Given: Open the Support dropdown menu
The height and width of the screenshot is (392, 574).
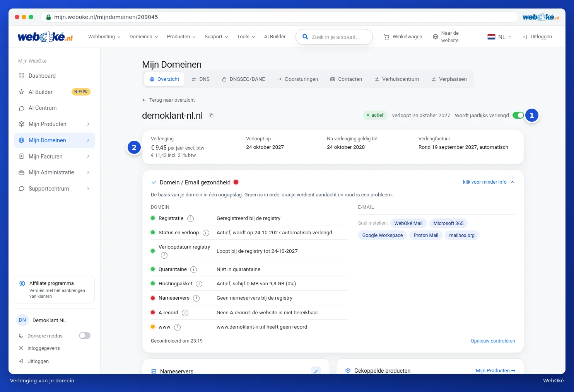Looking at the screenshot, I should [x=216, y=37].
